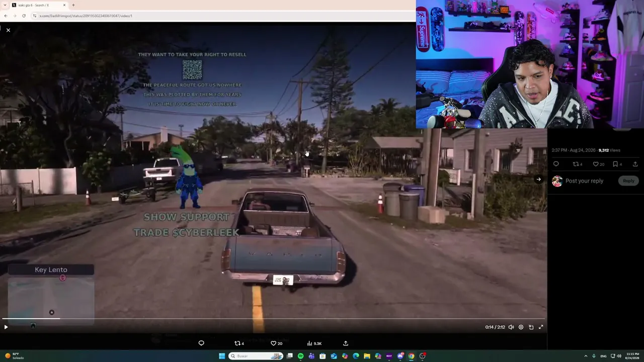Open Microsoft Store from the taskbar
Image resolution: width=644 pixels, height=362 pixels.
pos(323,356)
